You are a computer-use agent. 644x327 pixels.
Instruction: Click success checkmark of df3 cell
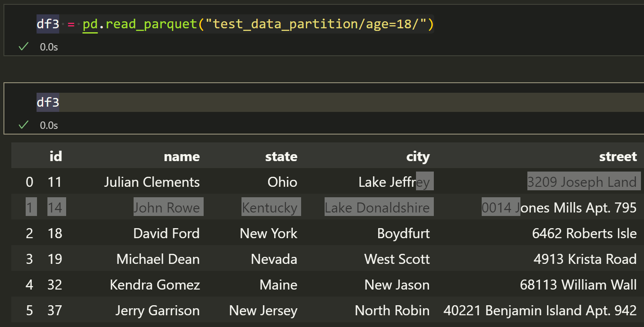tap(23, 125)
